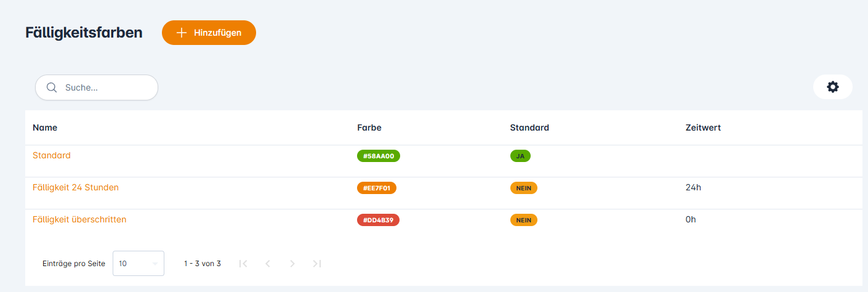This screenshot has height=292, width=868.
Task: Open the Einträge pro Seite dropdown
Action: [139, 264]
